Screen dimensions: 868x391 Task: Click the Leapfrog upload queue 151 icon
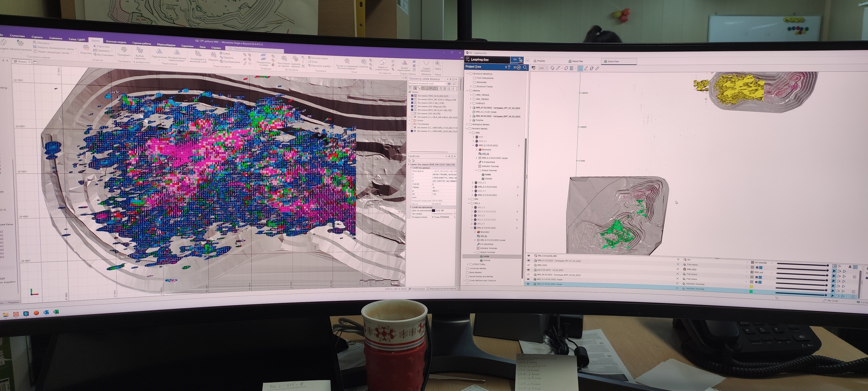click(x=517, y=59)
